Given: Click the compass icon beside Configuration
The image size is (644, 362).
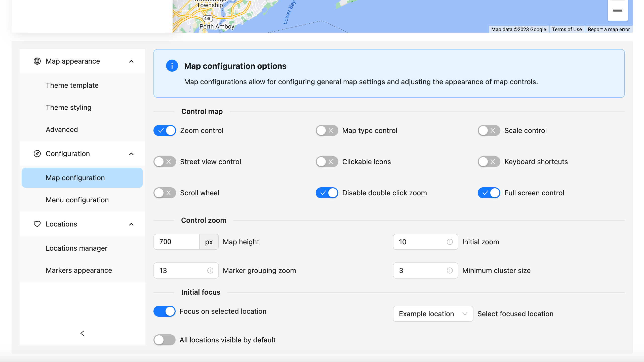Looking at the screenshot, I should pos(37,154).
